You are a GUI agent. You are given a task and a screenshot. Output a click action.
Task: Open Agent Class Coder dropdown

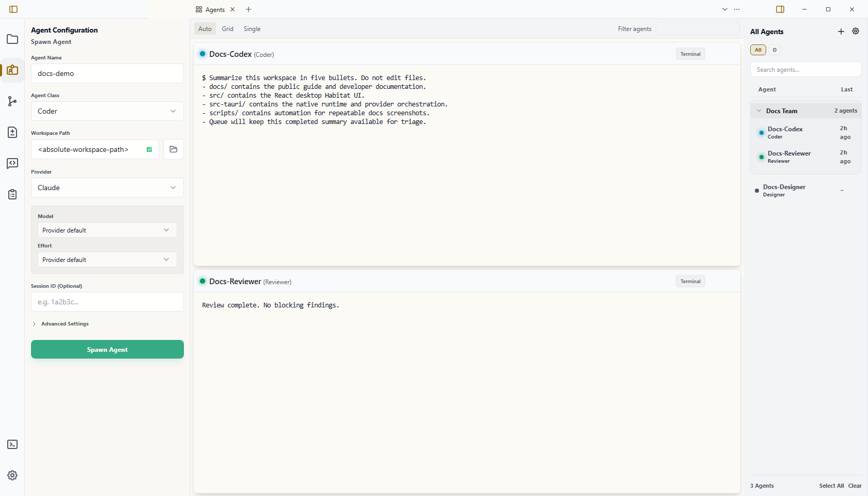coord(107,111)
